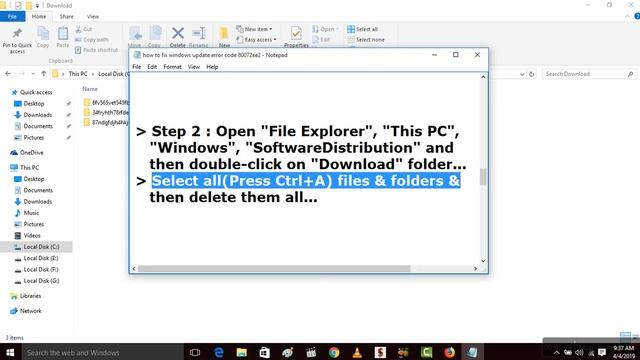The image size is (640, 360).
Task: Click the Windows Start button
Action: (10, 352)
